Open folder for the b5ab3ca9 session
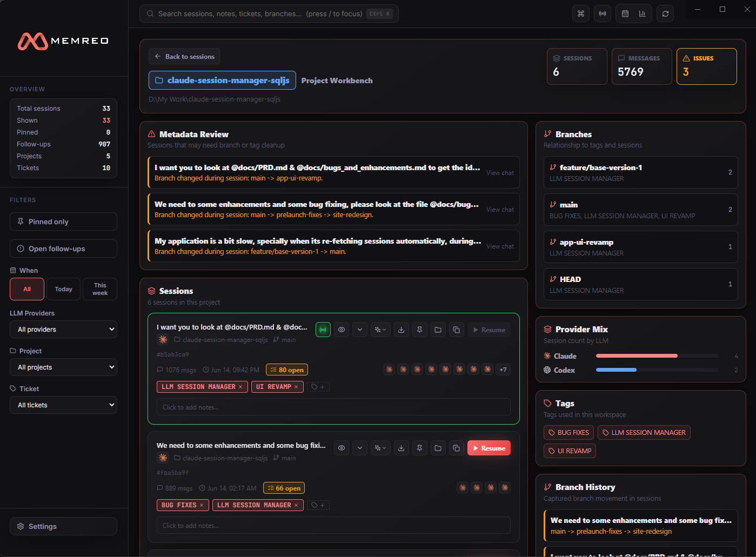This screenshot has height=557, width=756. pyautogui.click(x=438, y=330)
